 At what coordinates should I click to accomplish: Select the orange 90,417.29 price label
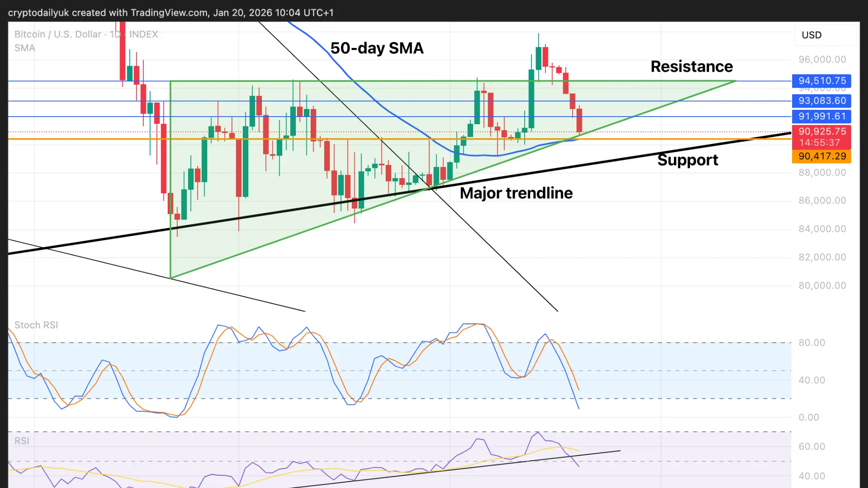click(x=821, y=156)
